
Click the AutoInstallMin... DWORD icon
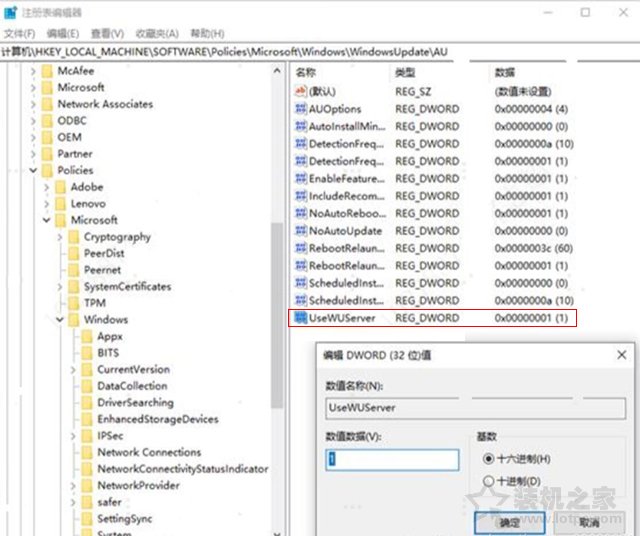(300, 126)
